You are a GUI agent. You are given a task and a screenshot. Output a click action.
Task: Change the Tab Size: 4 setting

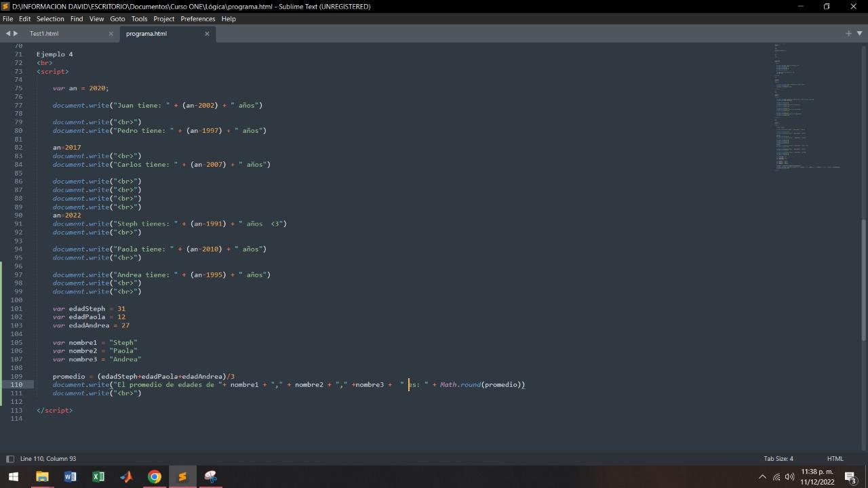778,459
